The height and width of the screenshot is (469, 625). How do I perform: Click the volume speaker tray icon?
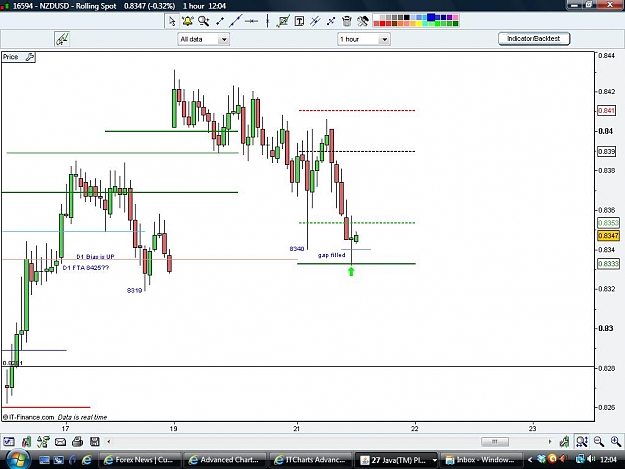point(592,460)
